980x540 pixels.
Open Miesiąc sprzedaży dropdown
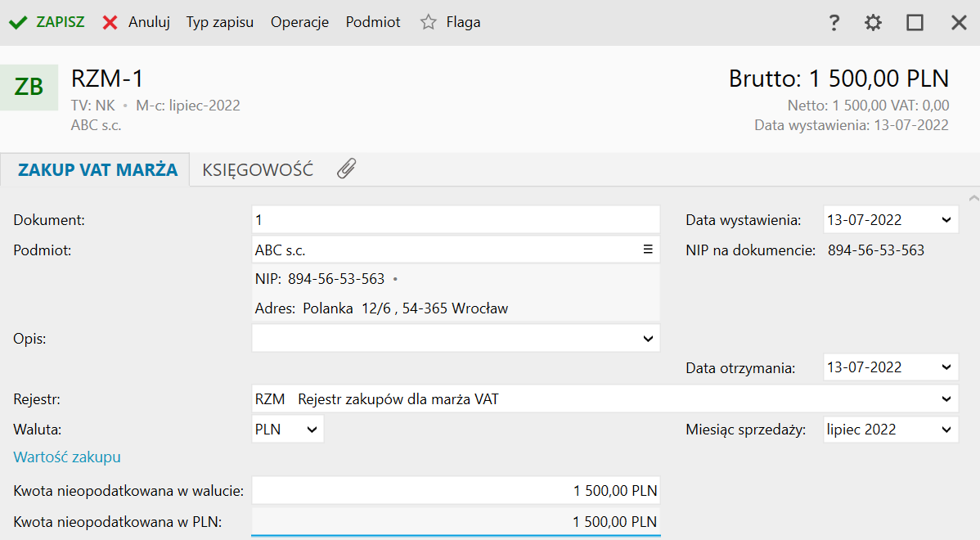pyautogui.click(x=946, y=430)
